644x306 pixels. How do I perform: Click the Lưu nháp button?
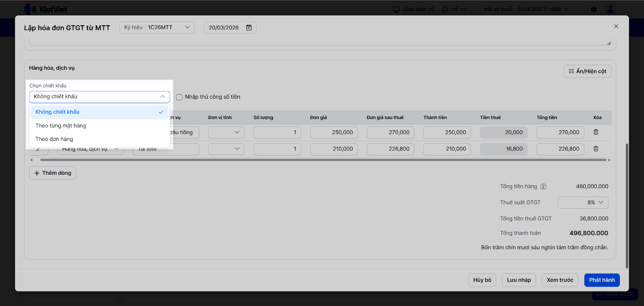coord(519,280)
